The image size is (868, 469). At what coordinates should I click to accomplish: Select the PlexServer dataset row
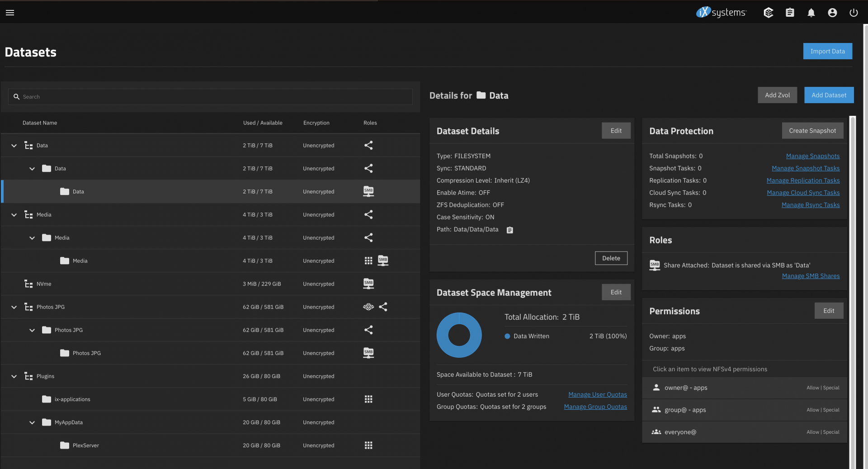210,445
